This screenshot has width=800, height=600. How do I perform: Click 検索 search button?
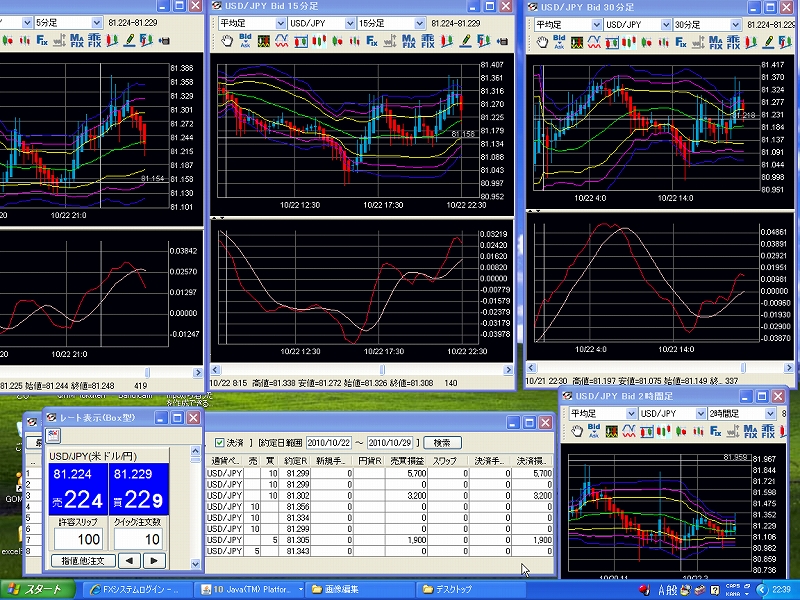coord(442,443)
